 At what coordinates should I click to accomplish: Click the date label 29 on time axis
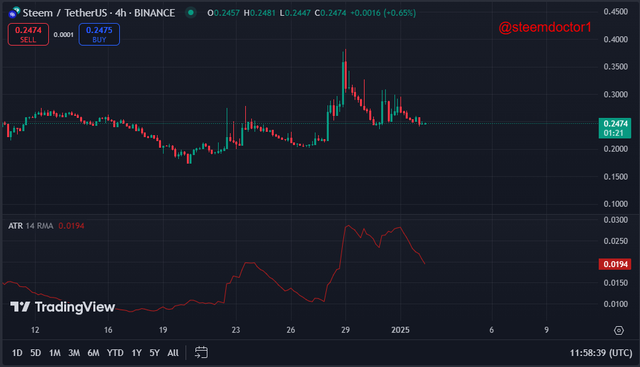click(345, 330)
